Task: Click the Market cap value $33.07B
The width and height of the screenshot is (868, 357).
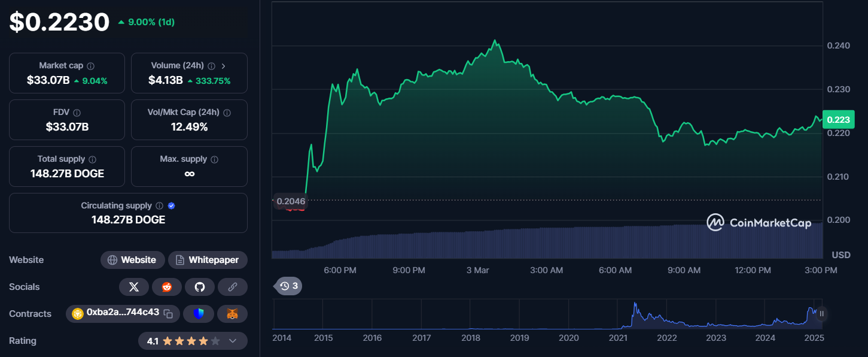Action: 48,80
